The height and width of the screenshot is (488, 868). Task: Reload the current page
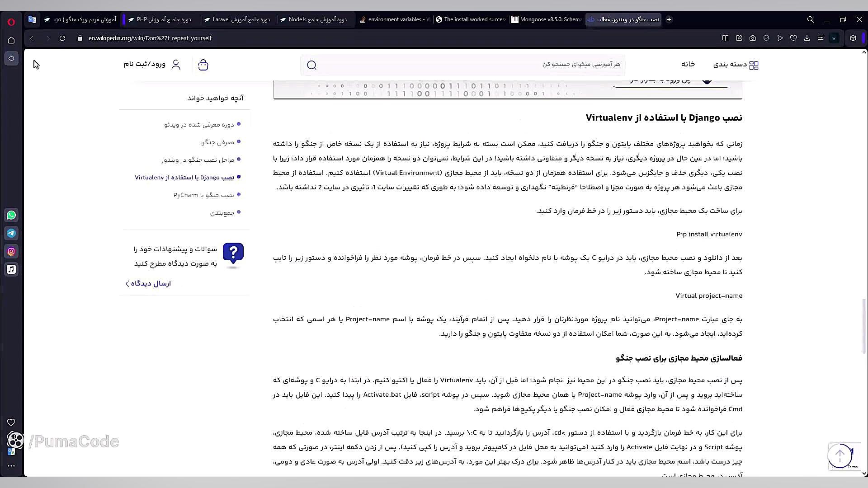click(62, 38)
